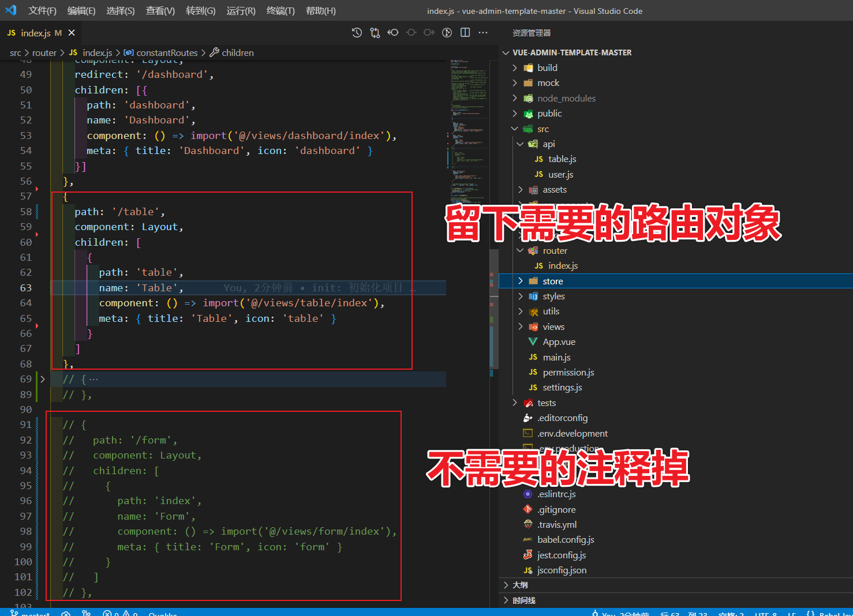This screenshot has height=616, width=853.
Task: Split the editor to the right
Action: coord(465,33)
